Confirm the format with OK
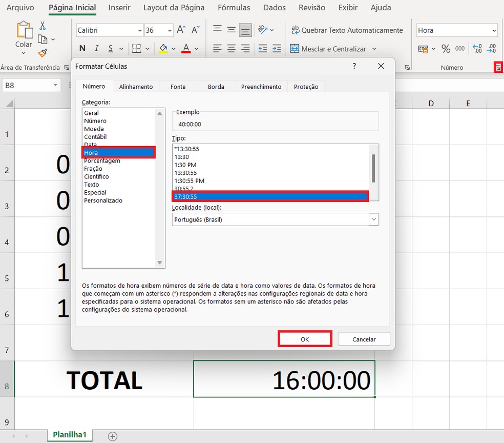This screenshot has width=504, height=443. click(305, 339)
